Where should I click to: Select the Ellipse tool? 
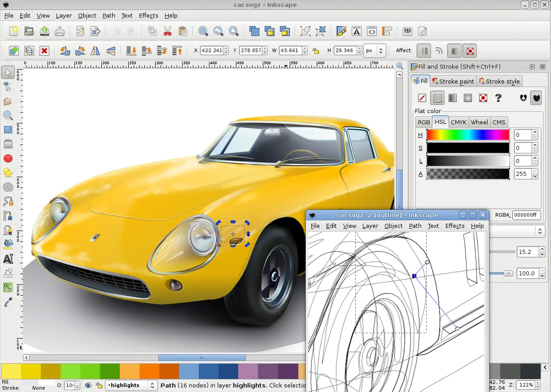pyautogui.click(x=8, y=158)
